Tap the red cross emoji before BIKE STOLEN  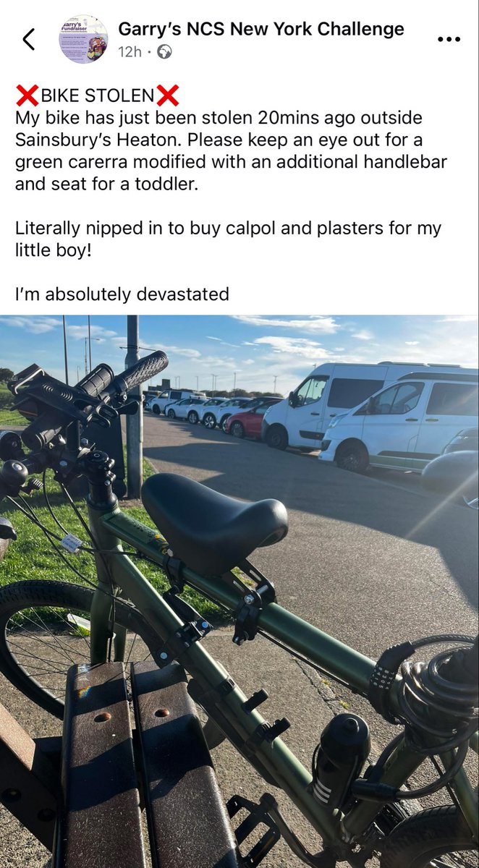click(x=26, y=95)
